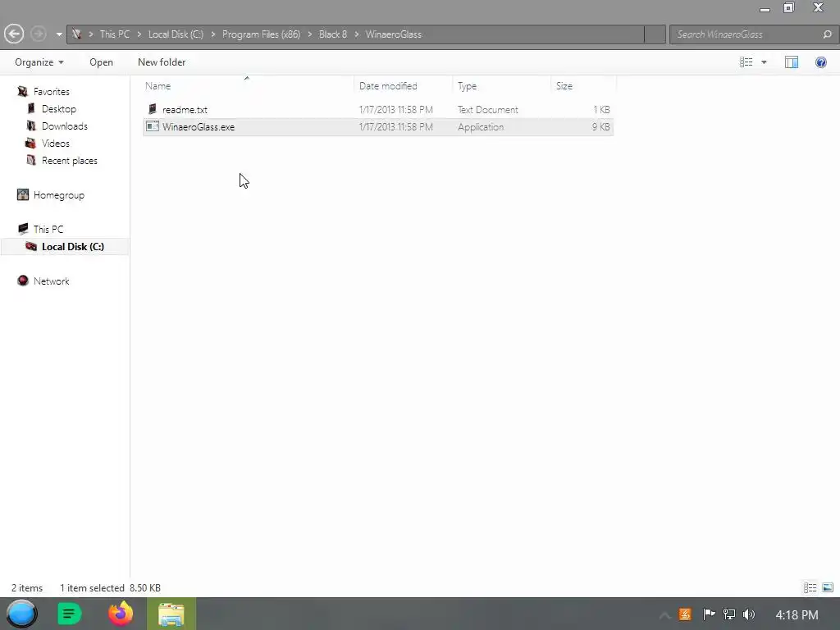Show hidden tray icons arrow

(x=664, y=615)
